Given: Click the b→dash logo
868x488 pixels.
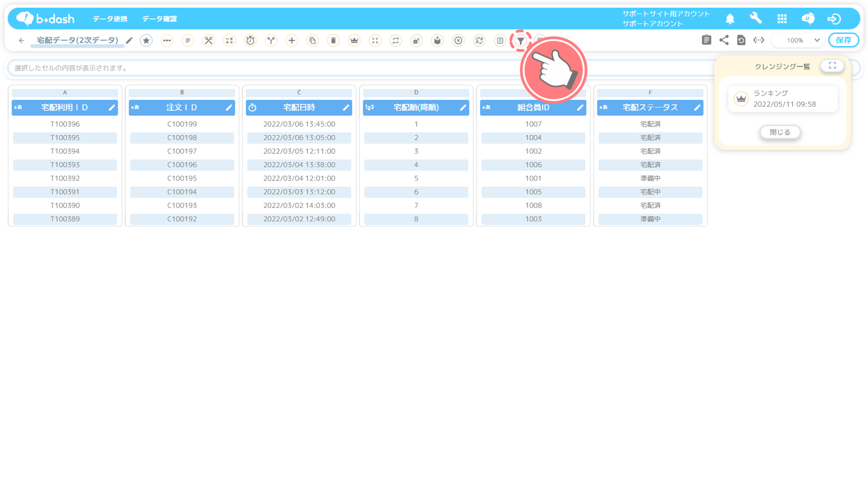Looking at the screenshot, I should 45,18.
